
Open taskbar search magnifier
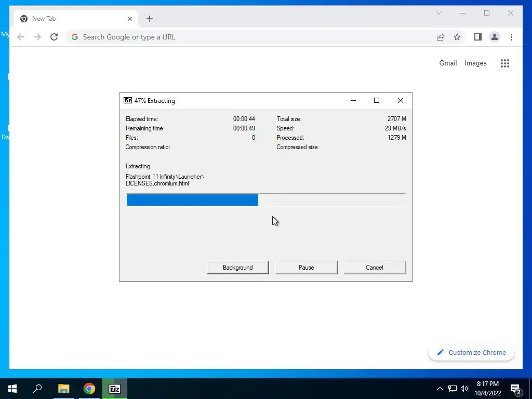(37, 389)
